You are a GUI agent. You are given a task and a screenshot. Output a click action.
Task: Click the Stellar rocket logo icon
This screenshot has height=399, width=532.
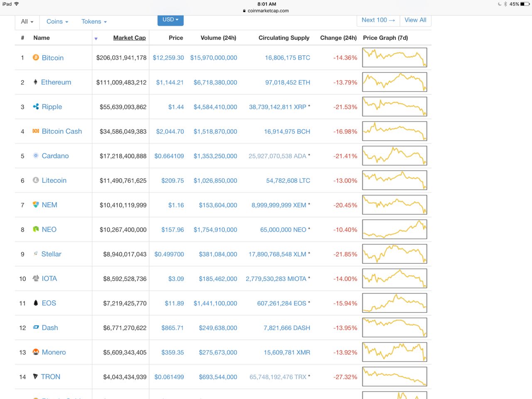click(x=36, y=253)
